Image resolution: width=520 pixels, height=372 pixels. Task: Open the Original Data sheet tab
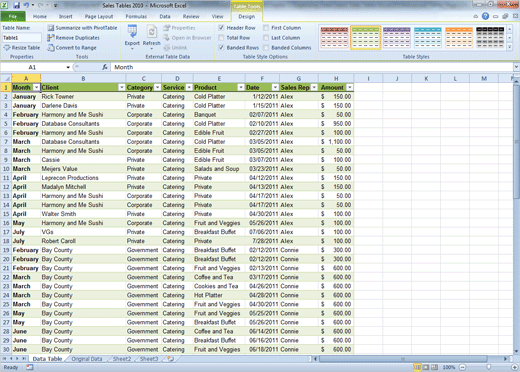click(87, 359)
